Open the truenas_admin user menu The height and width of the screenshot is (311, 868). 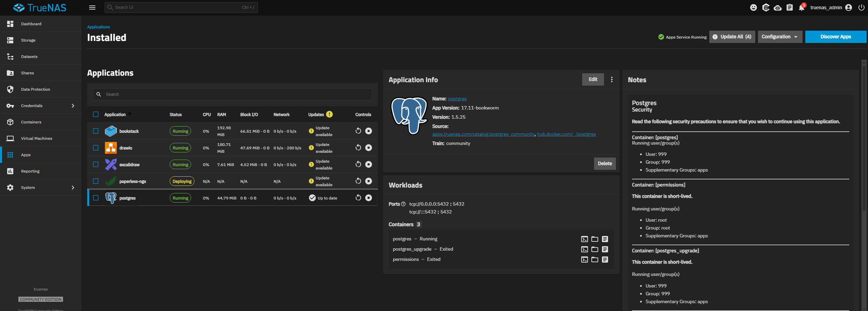[x=831, y=8]
